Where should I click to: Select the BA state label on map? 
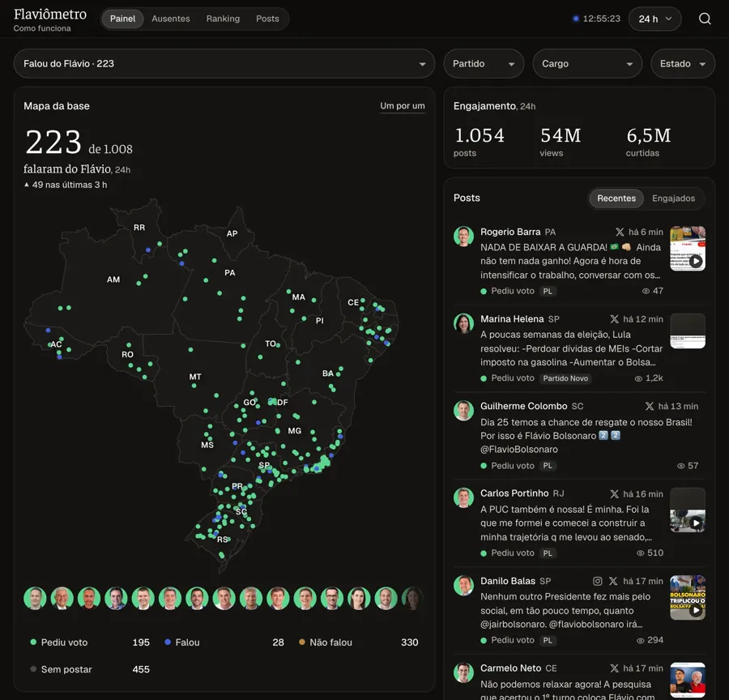[328, 373]
